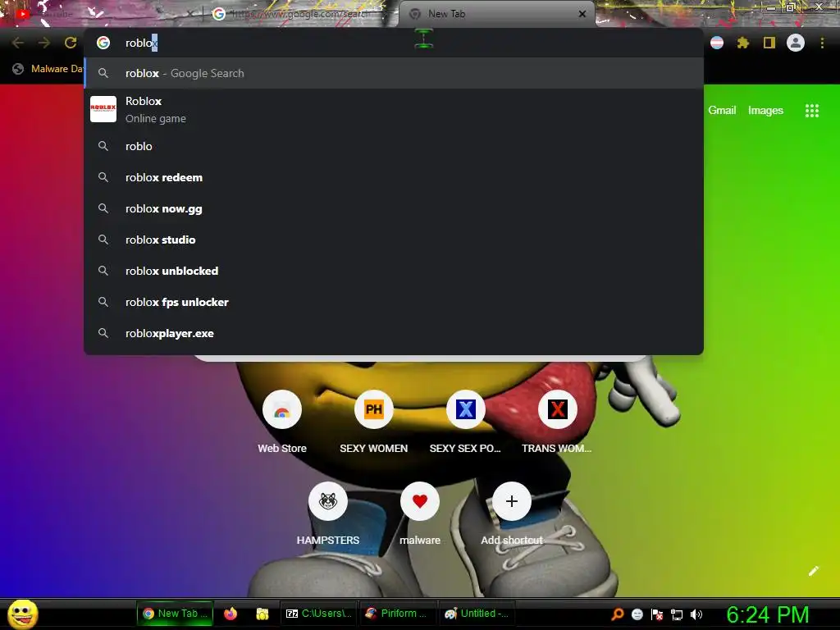Open network tray icon

click(677, 614)
